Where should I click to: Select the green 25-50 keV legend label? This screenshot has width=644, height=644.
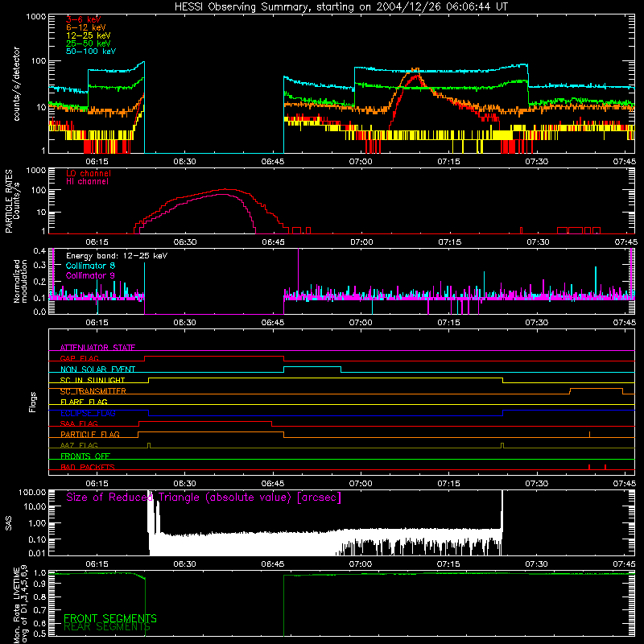tap(89, 43)
